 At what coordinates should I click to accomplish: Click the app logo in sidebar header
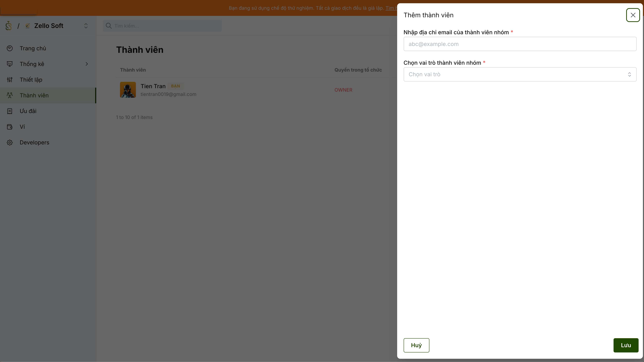(9, 26)
